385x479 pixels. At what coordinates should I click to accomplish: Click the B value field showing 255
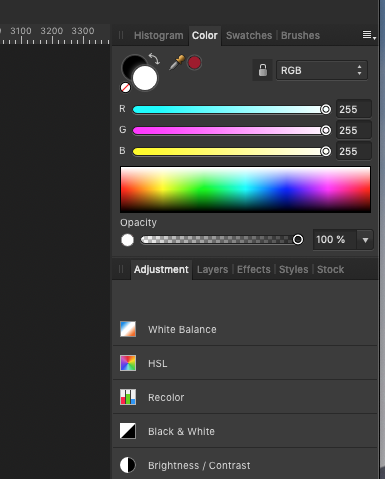(354, 151)
